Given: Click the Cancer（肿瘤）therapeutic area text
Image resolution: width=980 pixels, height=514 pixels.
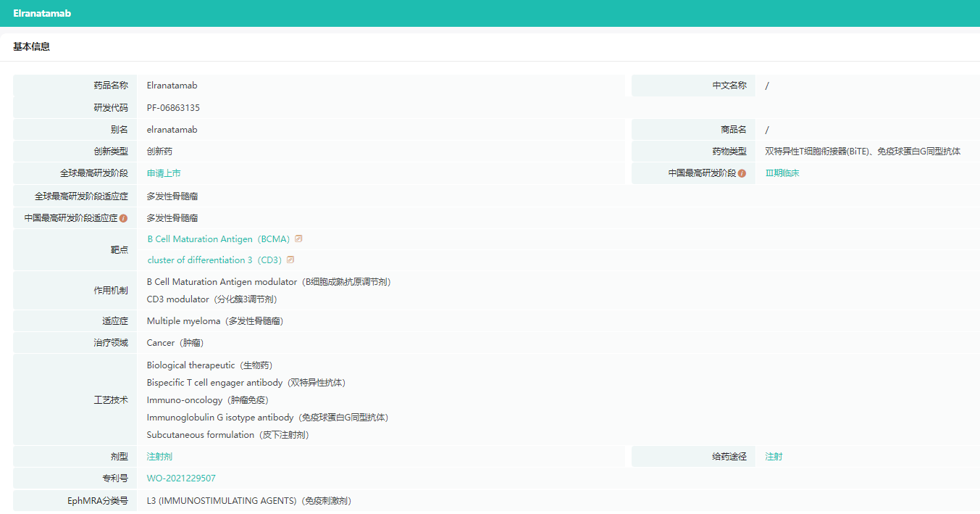Looking at the screenshot, I should coord(175,343).
